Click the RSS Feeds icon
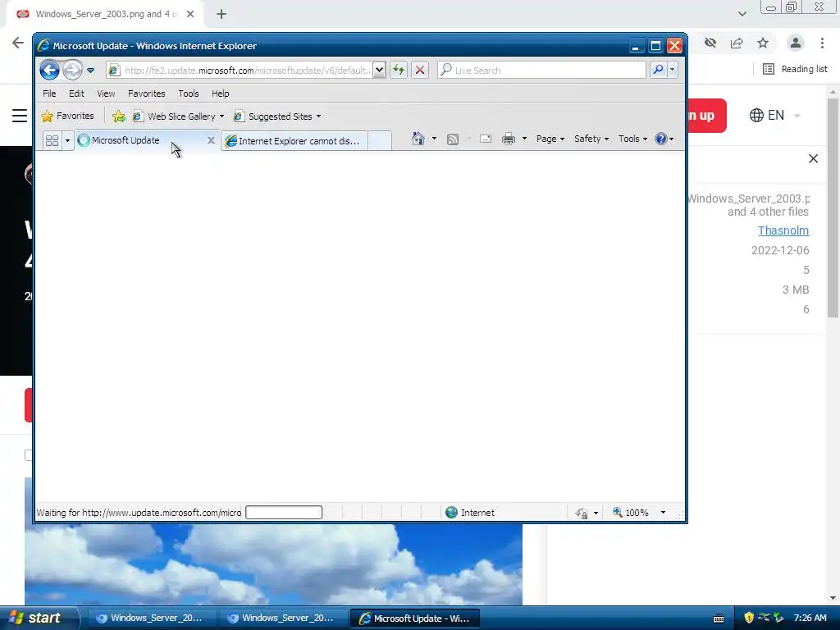Screen dimensions: 840x630 [x=453, y=139]
